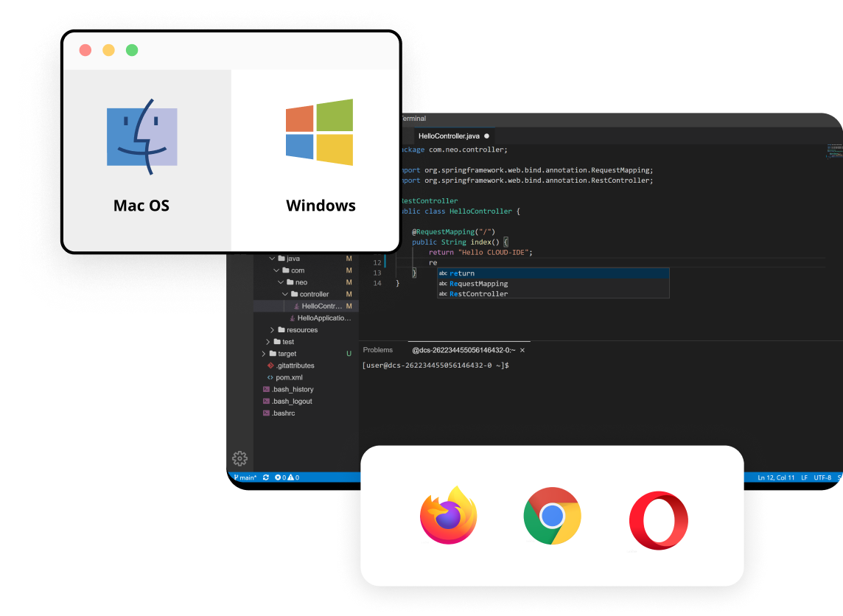This screenshot has width=843, height=616.
Task: Click the sync changes icon in status bar
Action: click(x=265, y=477)
